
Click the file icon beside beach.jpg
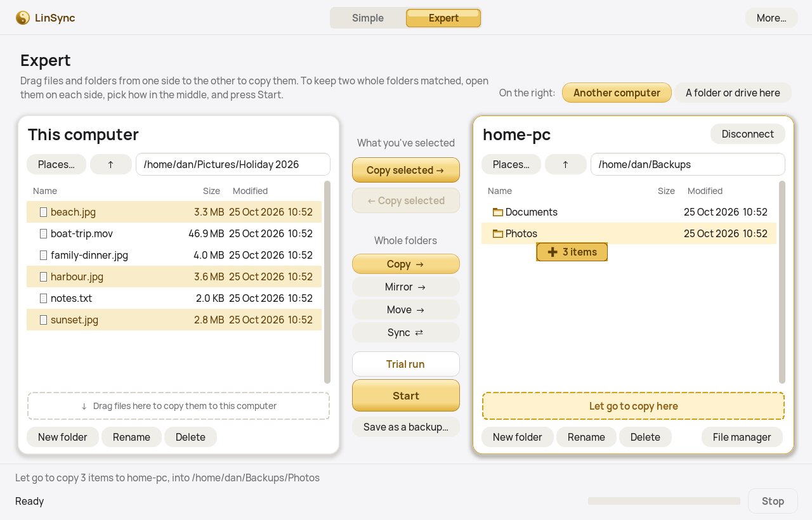[44, 212]
